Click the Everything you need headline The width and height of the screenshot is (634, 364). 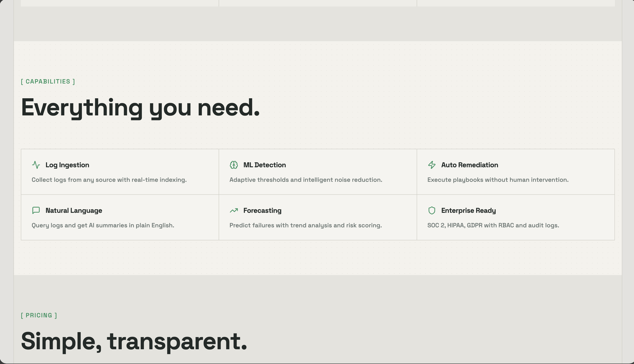(x=140, y=108)
